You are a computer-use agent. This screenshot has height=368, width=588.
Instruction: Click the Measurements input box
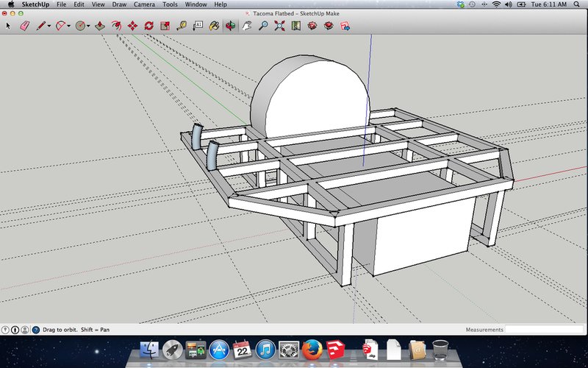[x=543, y=329]
